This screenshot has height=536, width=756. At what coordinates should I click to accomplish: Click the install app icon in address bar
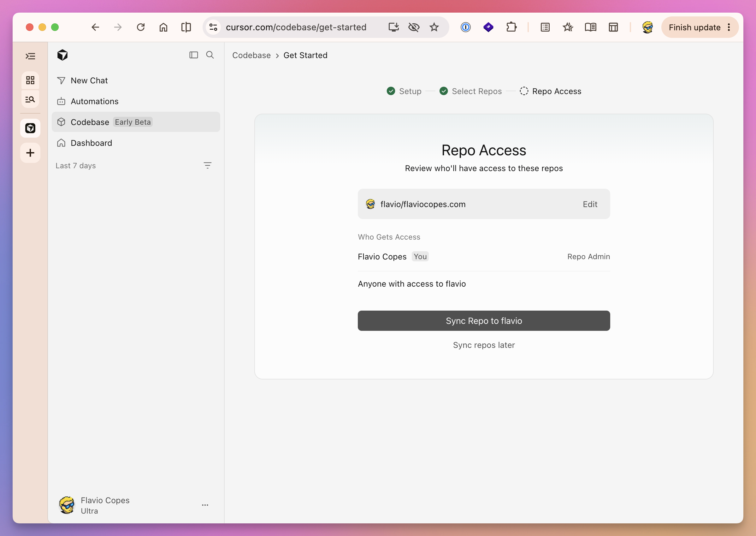tap(393, 27)
